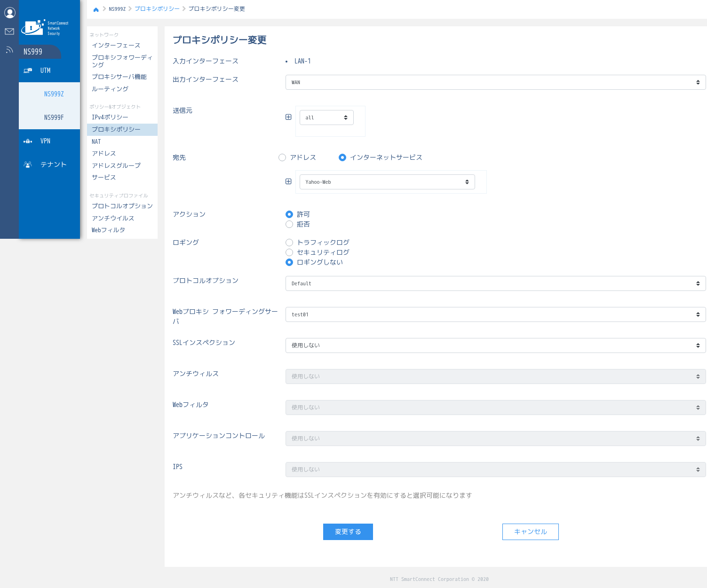Image resolution: width=707 pixels, height=588 pixels.
Task: Follow the プロキシポリシー breadcrumb link
Action: pyautogui.click(x=157, y=9)
